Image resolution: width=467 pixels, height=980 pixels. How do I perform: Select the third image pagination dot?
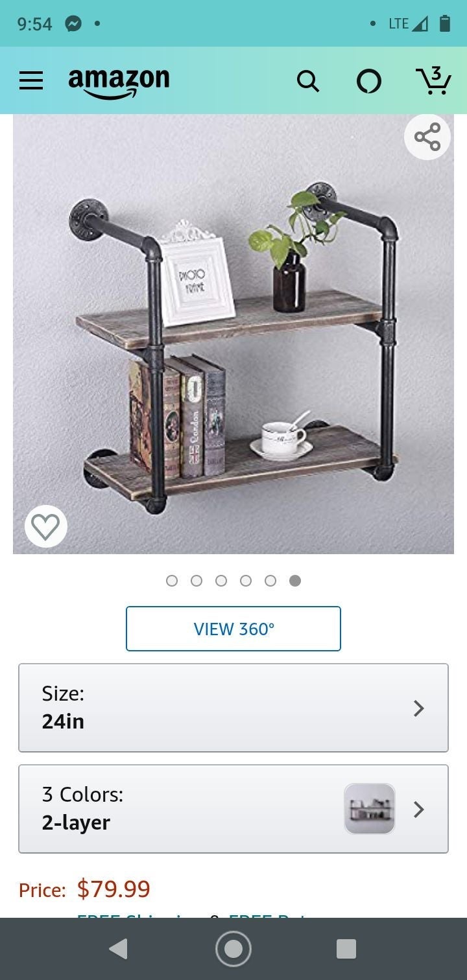coord(221,581)
